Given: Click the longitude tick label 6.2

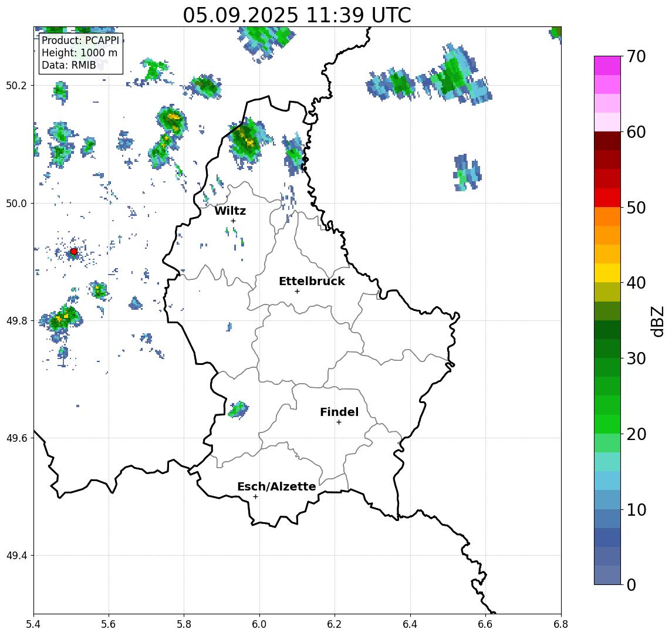Looking at the screenshot, I should (335, 624).
